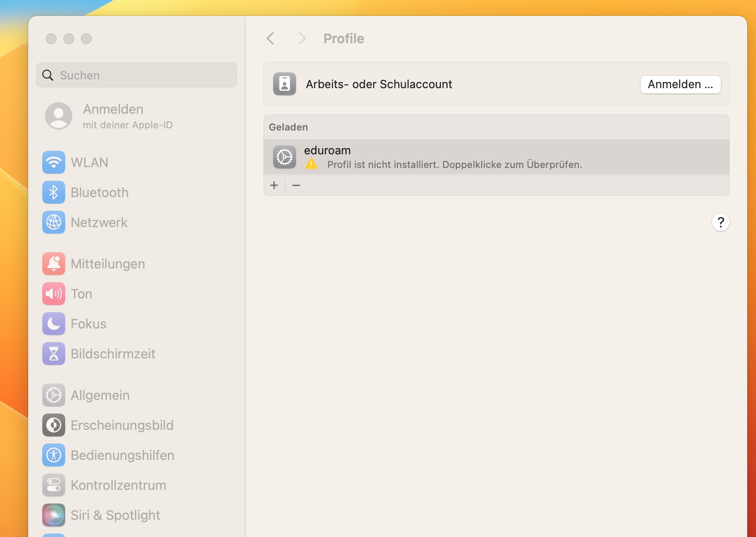
Task: Click Arbeits- oder Schulaccount label
Action: [379, 84]
